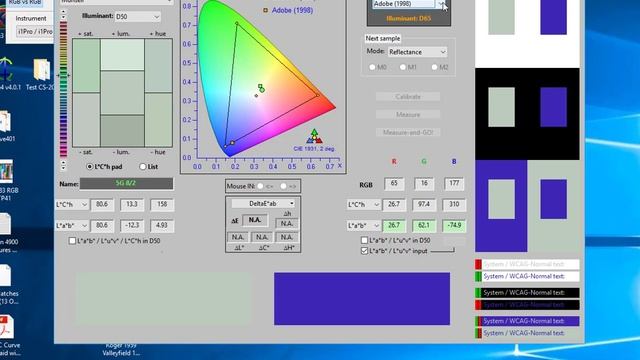
Task: Select the 'atches (13 O' desktop file icon
Action: (7, 284)
